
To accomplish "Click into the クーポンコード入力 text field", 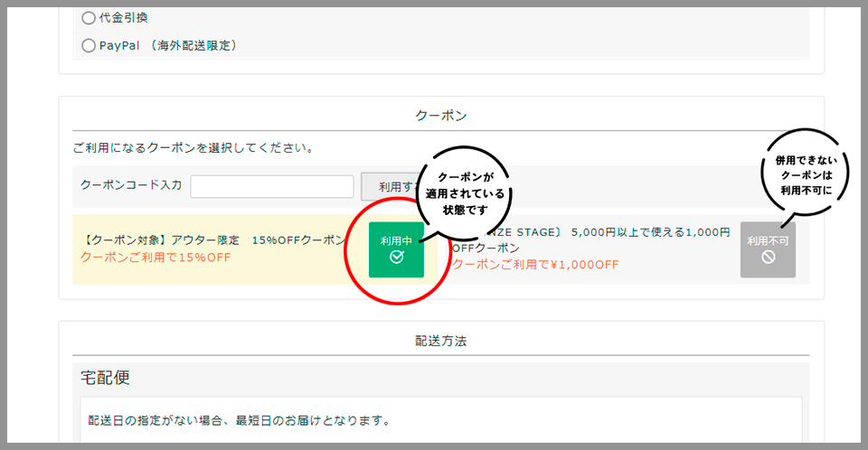I will click(x=271, y=186).
